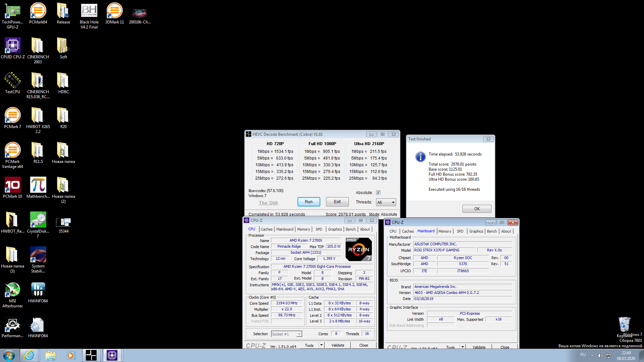Open Mathbench Pi icon

coord(38,187)
